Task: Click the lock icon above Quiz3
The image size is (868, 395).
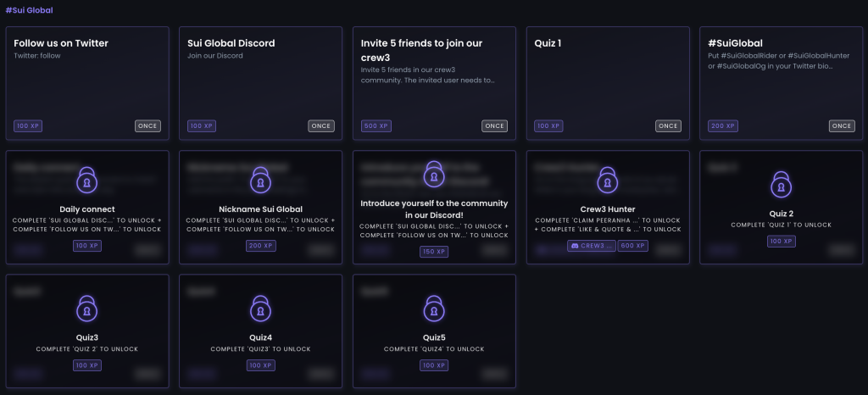Action: point(87,309)
